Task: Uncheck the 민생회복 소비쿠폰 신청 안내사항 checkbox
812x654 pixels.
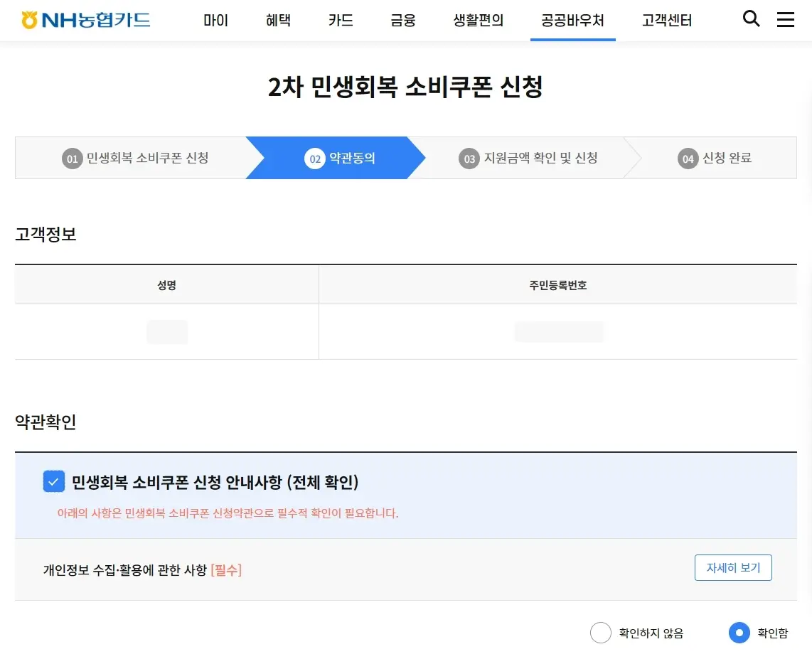Action: click(53, 481)
